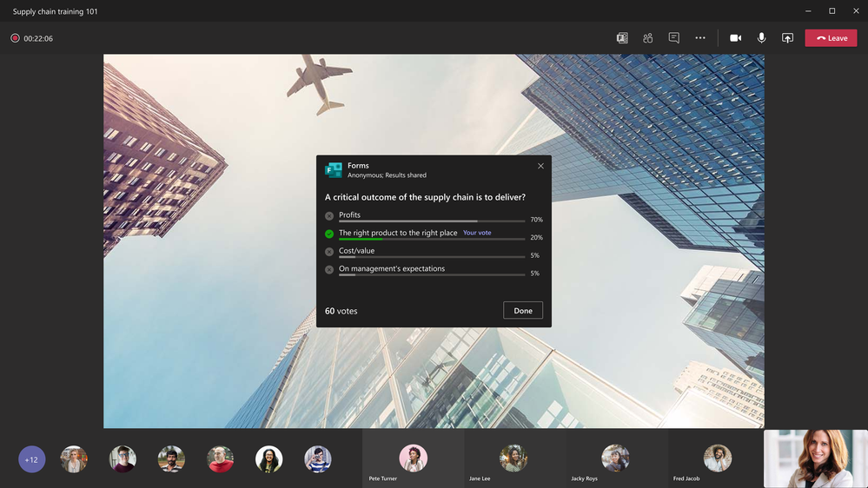Open the Share content tray

[787, 38]
